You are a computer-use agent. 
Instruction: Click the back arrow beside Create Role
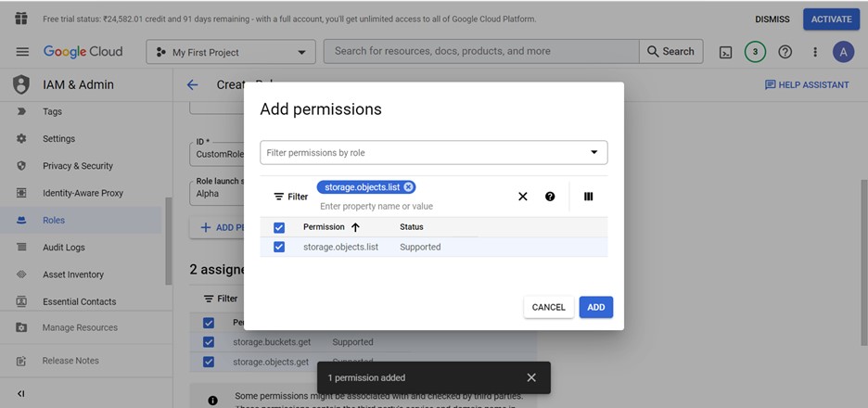193,84
